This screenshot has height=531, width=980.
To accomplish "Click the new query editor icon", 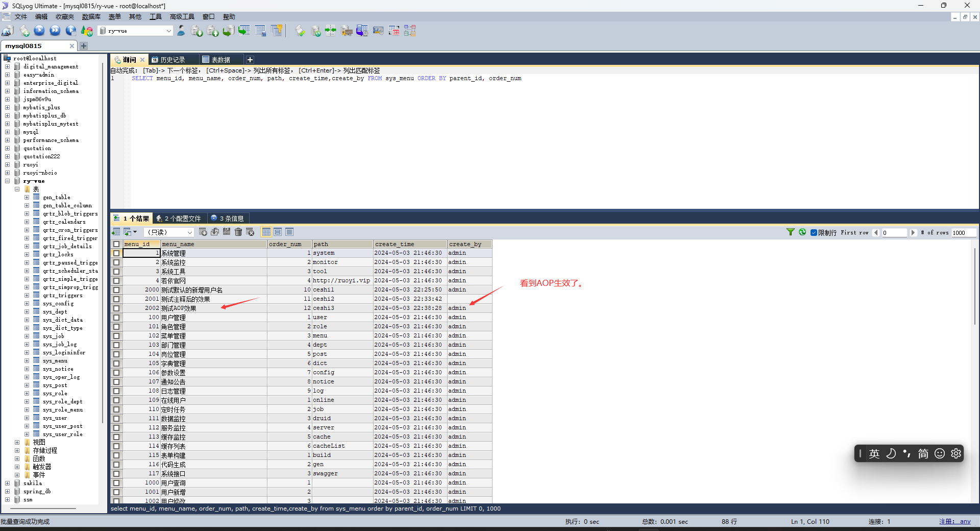I will (24, 31).
